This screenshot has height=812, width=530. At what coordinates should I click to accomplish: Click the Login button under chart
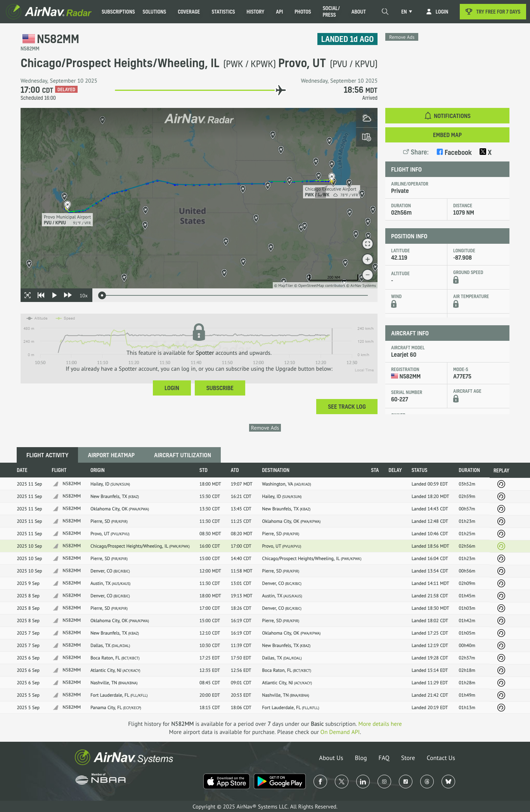coord(172,388)
